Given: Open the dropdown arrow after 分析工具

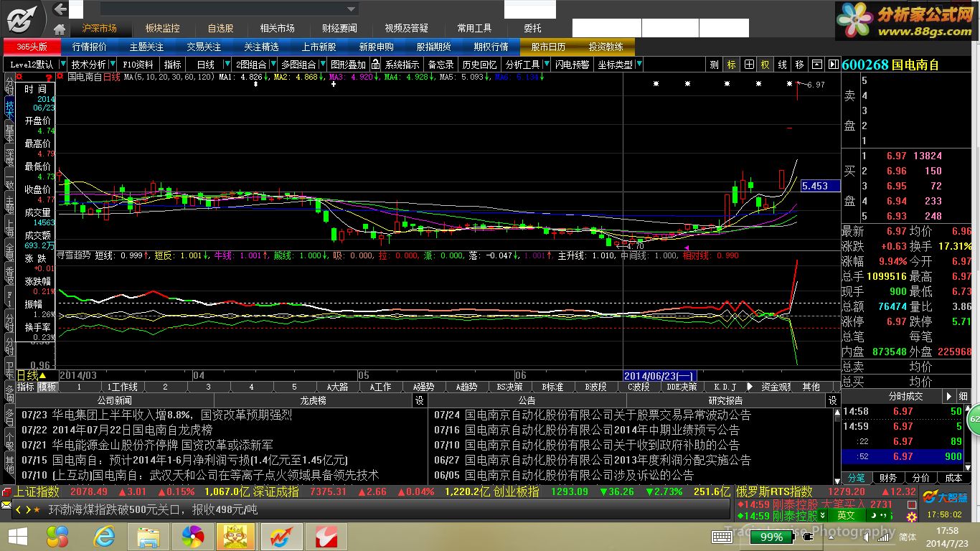Looking at the screenshot, I should (547, 65).
